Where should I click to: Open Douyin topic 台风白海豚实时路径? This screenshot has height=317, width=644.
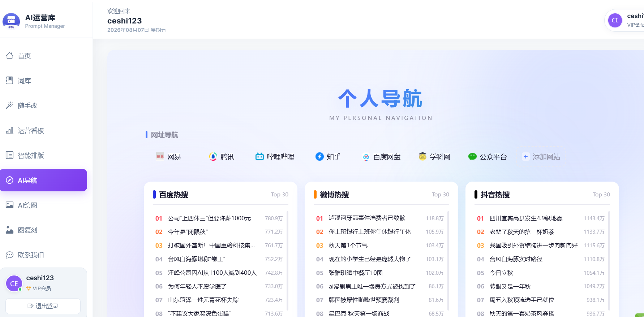click(516, 259)
